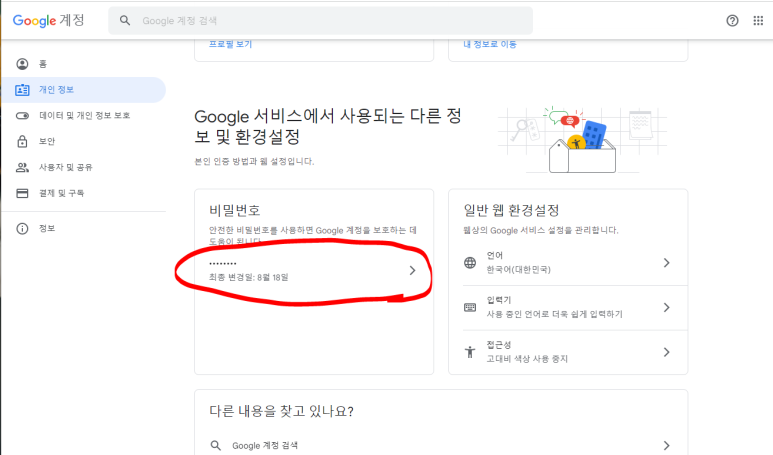The height and width of the screenshot is (455, 773).
Task: Click the 사용자 및 공유 people icon
Action: pos(22,167)
